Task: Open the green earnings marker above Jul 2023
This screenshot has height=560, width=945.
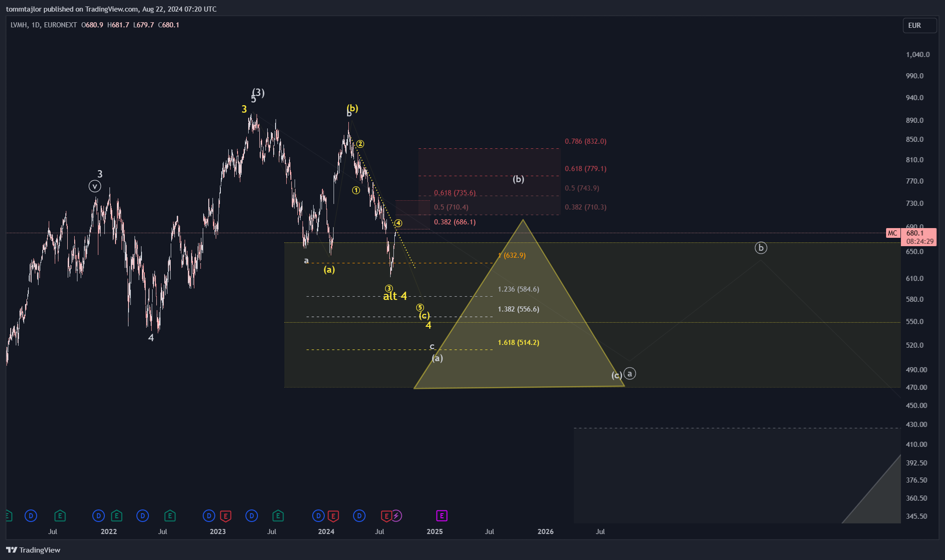Action: 278,515
